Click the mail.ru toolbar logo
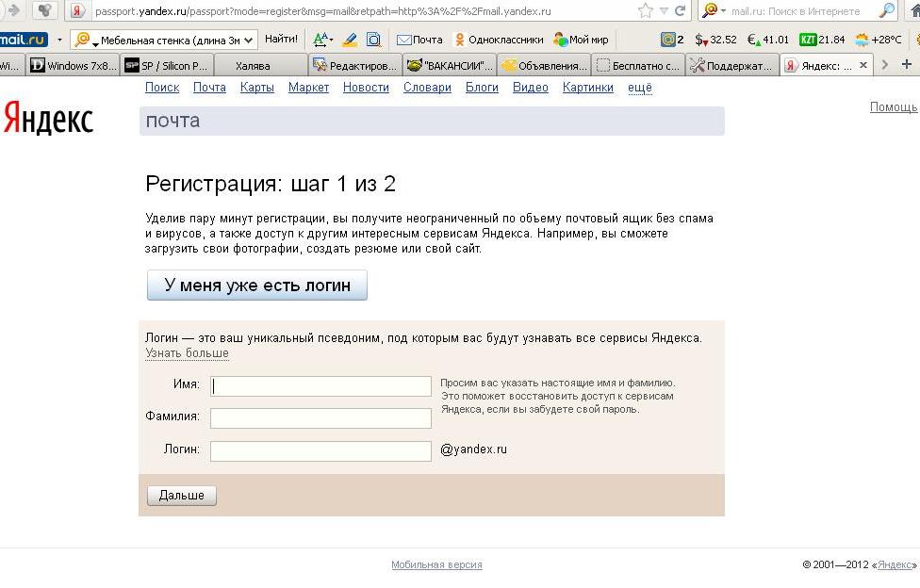This screenshot has width=920, height=588. pyautogui.click(x=24, y=40)
